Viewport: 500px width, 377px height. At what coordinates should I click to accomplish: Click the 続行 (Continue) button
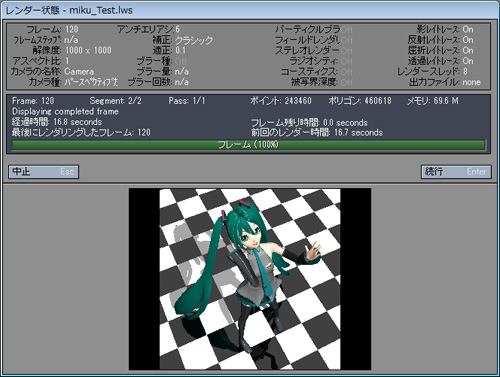pyautogui.click(x=456, y=172)
